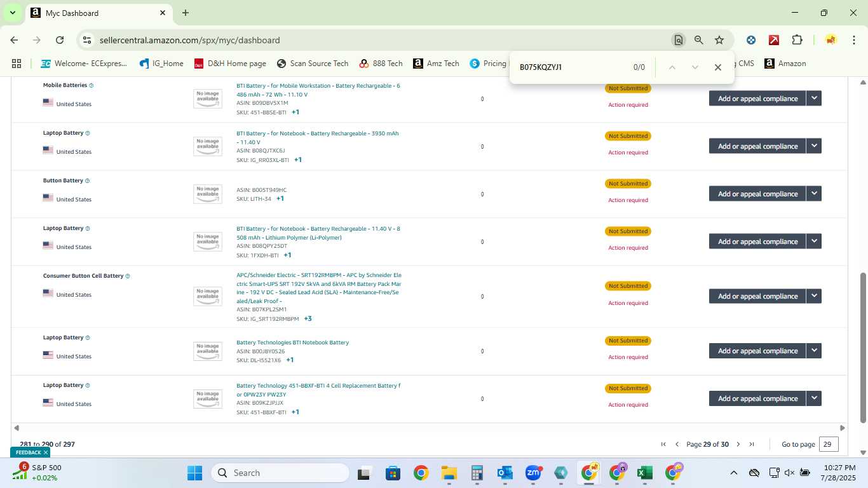Open a new browser tab
868x488 pixels.
(185, 13)
